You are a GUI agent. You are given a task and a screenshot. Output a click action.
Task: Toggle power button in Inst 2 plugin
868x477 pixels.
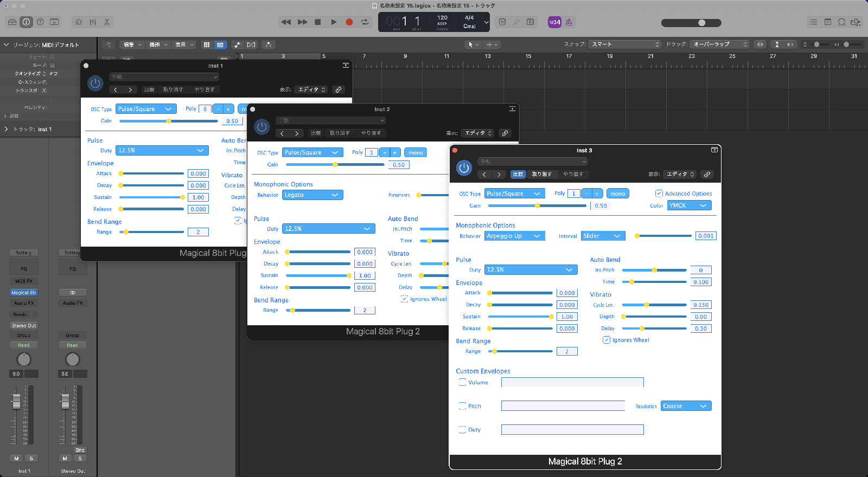[262, 127]
